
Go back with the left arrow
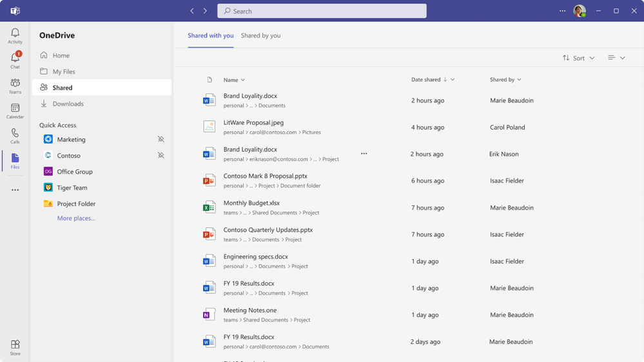192,11
